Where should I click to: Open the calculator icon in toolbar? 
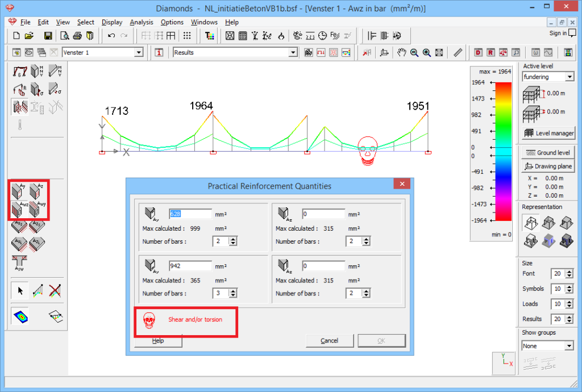click(x=243, y=36)
